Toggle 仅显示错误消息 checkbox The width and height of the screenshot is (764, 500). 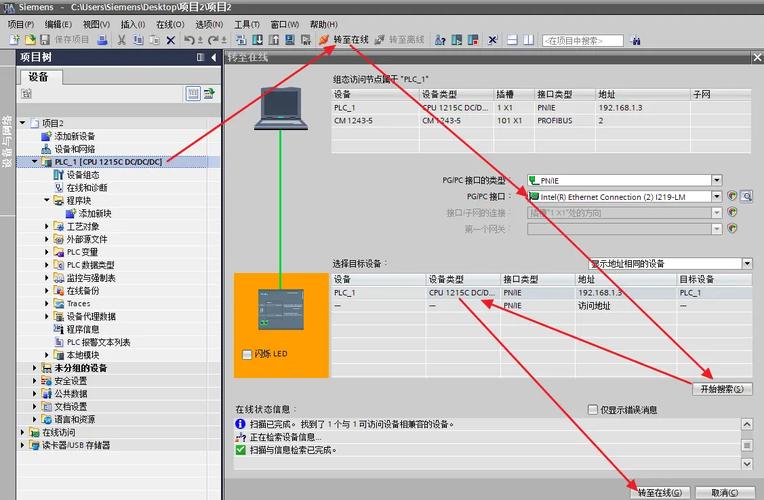click(x=592, y=410)
